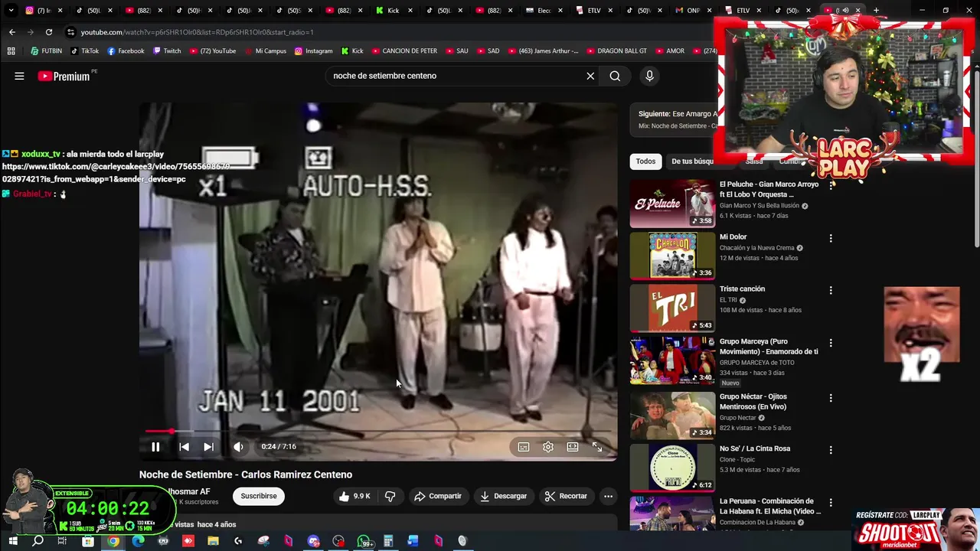Open new Chrome tab with plus

point(876,11)
